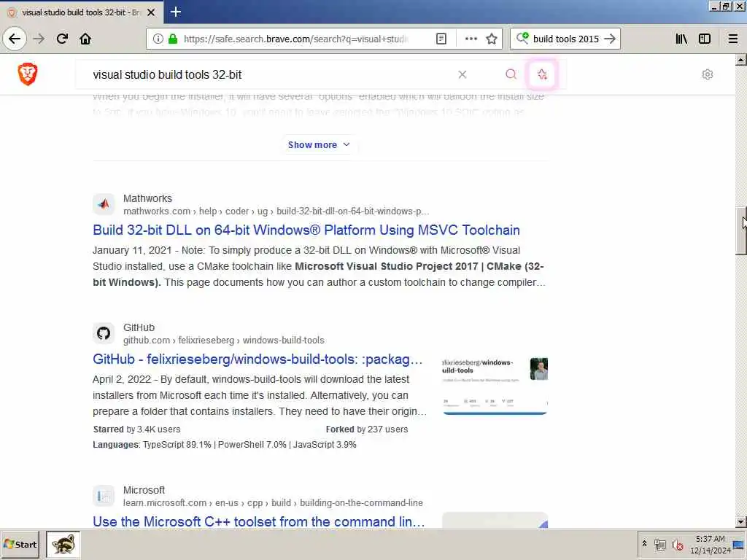The width and height of the screenshot is (747, 560).
Task: Click the Mathworks favicon
Action: tap(104, 204)
